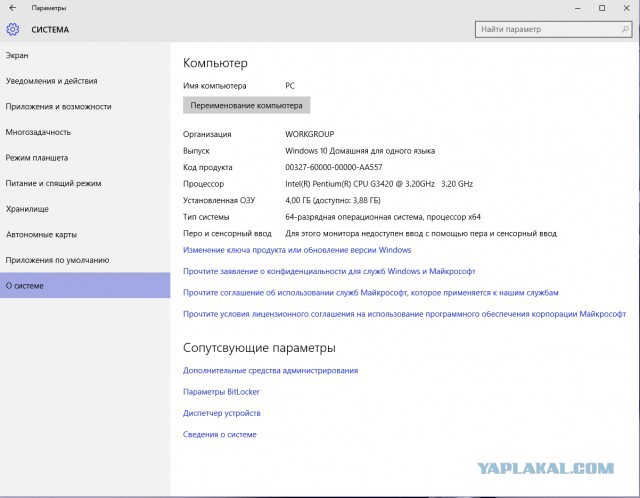Select Автономные карты in sidebar
The height and width of the screenshot is (498, 640).
point(41,235)
